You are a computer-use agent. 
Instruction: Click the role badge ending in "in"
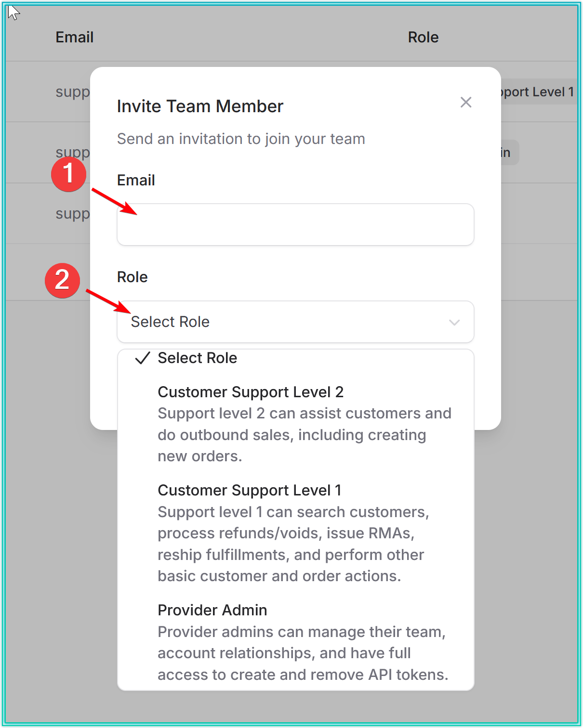pyautogui.click(x=508, y=153)
